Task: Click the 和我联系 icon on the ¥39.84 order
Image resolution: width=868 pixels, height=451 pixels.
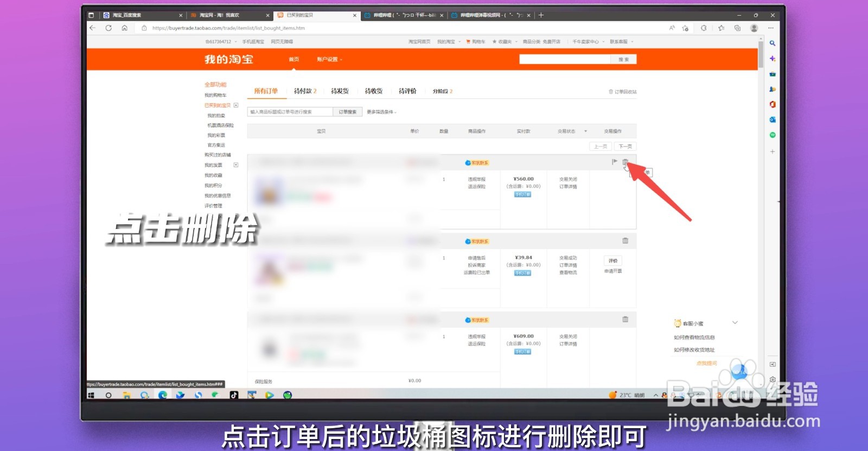Action: coord(477,242)
